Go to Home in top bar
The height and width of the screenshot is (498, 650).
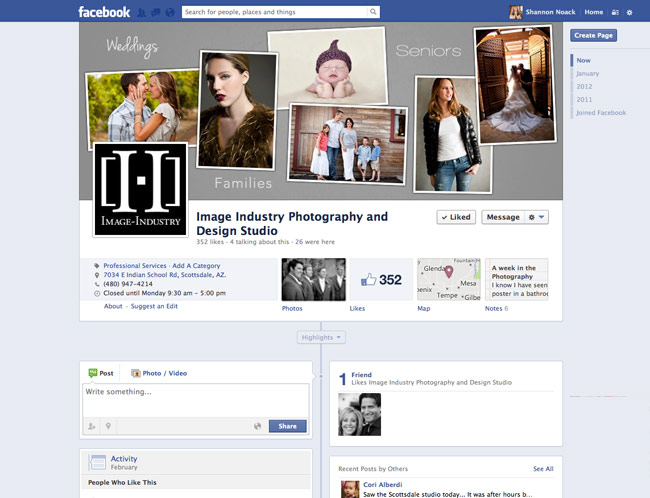tap(594, 12)
